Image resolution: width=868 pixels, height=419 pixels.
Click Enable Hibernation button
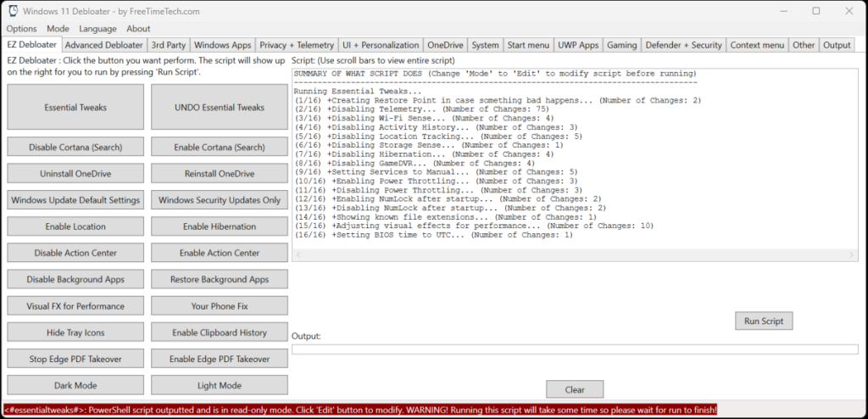(220, 226)
